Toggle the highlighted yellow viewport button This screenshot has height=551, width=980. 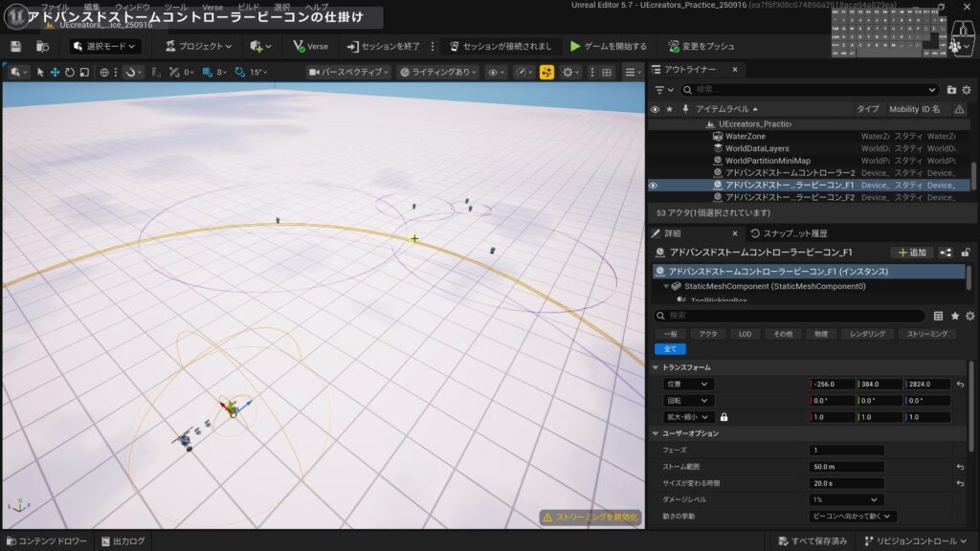[x=546, y=72]
